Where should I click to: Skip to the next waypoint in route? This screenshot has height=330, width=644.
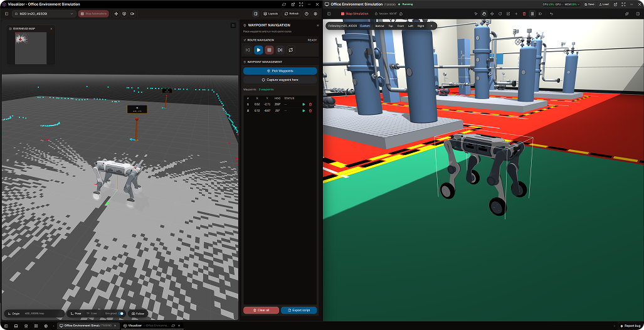click(280, 50)
